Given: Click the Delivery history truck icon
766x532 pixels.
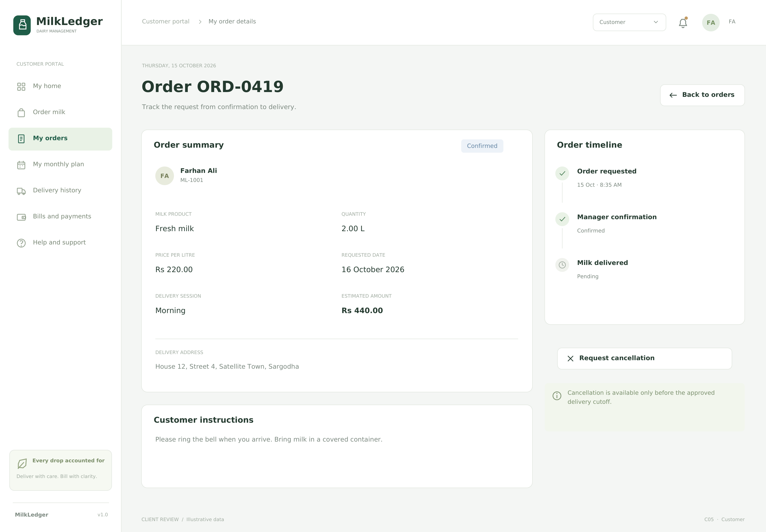Looking at the screenshot, I should point(21,191).
